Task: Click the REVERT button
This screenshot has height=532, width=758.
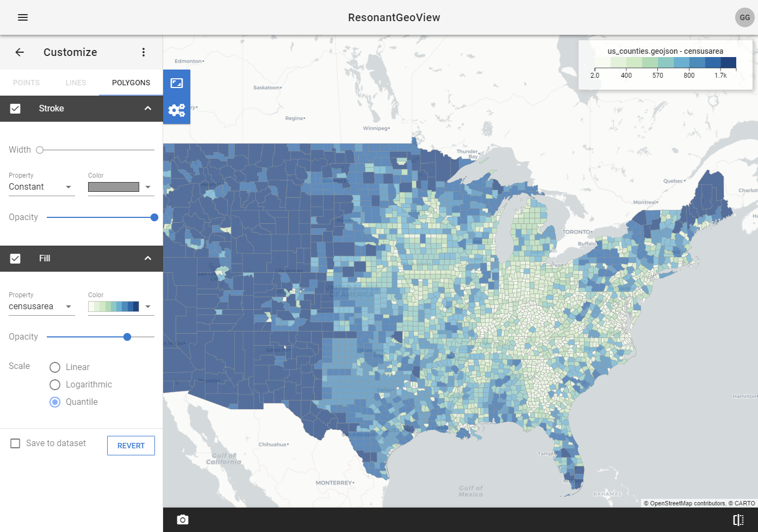Action: [131, 446]
